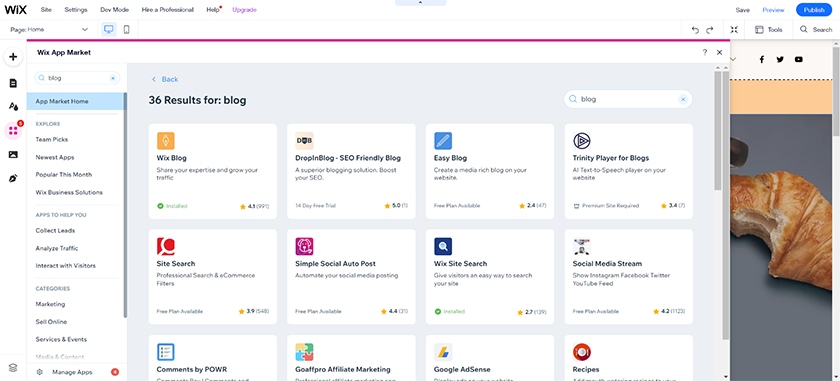Image resolution: width=840 pixels, height=381 pixels.
Task: Open Wix Business Solutions category
Action: pyautogui.click(x=69, y=192)
